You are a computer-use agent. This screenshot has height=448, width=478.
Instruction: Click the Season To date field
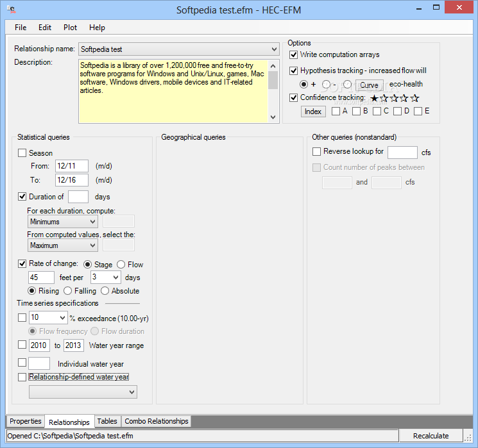(x=72, y=180)
